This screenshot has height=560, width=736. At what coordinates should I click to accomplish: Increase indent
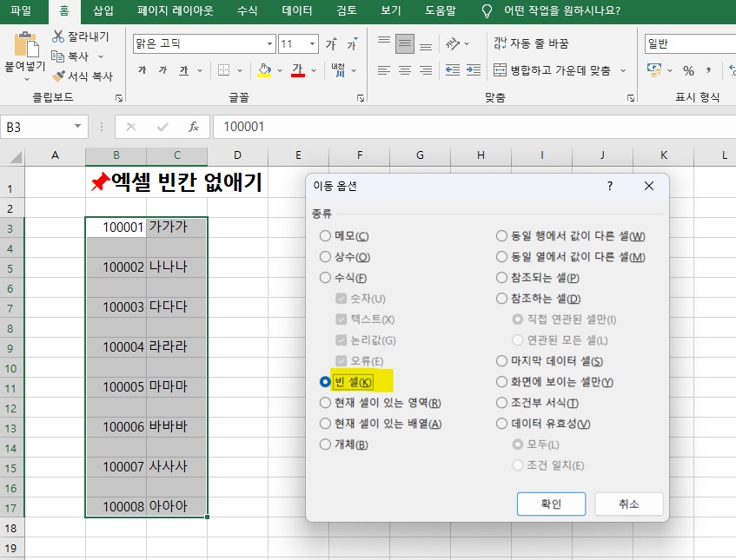point(473,70)
